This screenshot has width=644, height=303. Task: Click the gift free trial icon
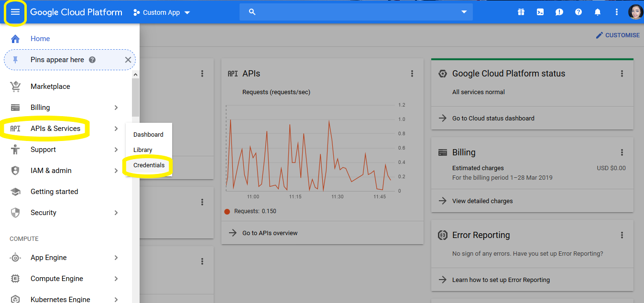click(521, 12)
